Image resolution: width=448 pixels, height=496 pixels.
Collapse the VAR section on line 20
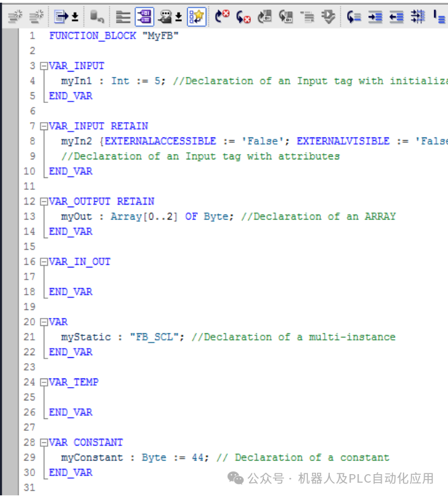(x=44, y=322)
